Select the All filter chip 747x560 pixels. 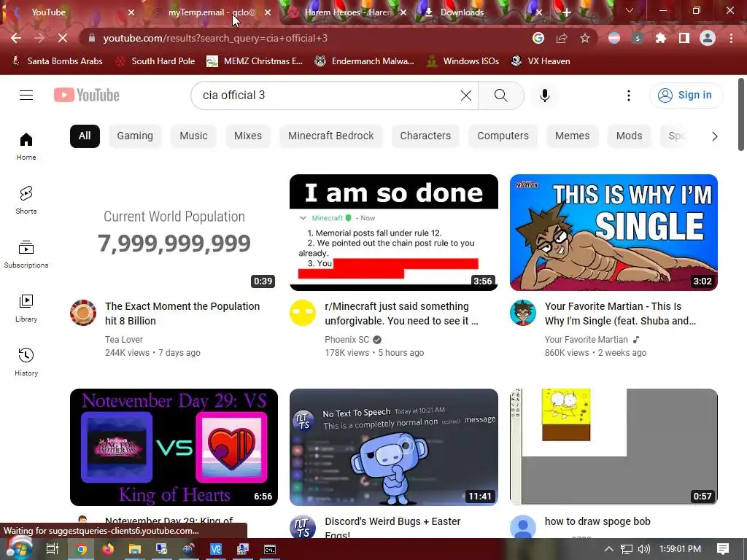[x=85, y=136]
